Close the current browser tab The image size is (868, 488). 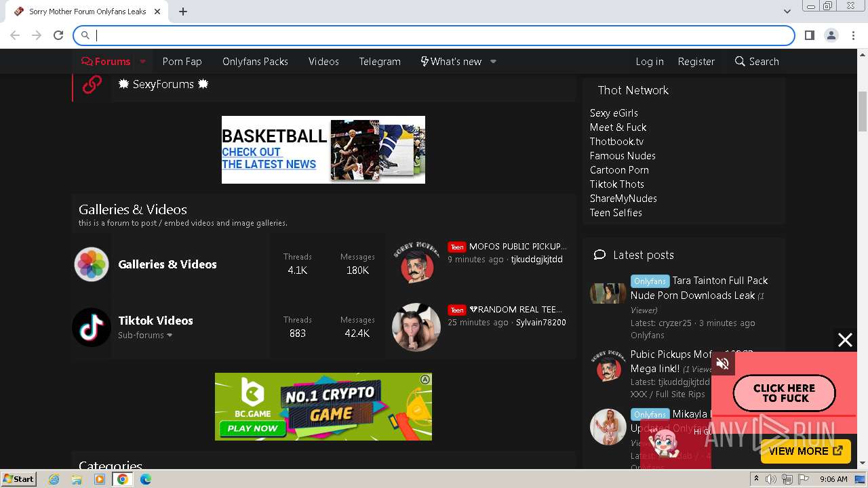pos(158,12)
